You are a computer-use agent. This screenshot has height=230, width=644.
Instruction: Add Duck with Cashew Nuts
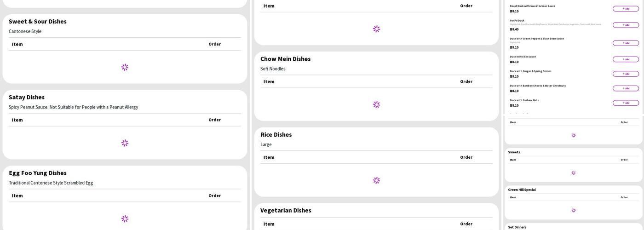(626, 103)
